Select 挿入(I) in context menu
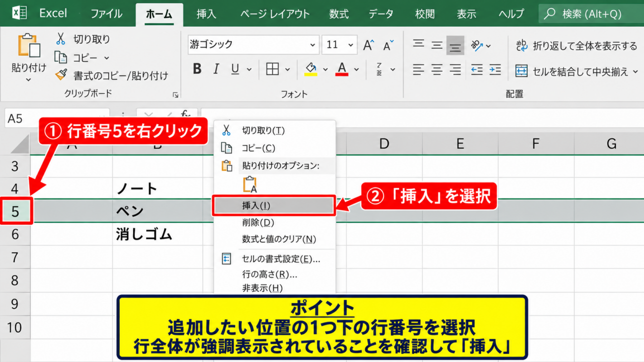Screen dimensions: 644x362 [x=274, y=206]
